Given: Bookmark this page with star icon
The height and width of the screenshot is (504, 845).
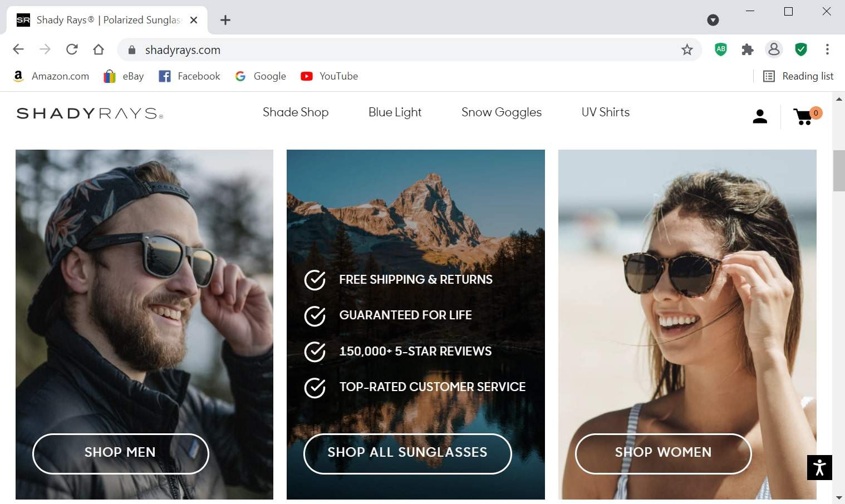Looking at the screenshot, I should pos(687,50).
